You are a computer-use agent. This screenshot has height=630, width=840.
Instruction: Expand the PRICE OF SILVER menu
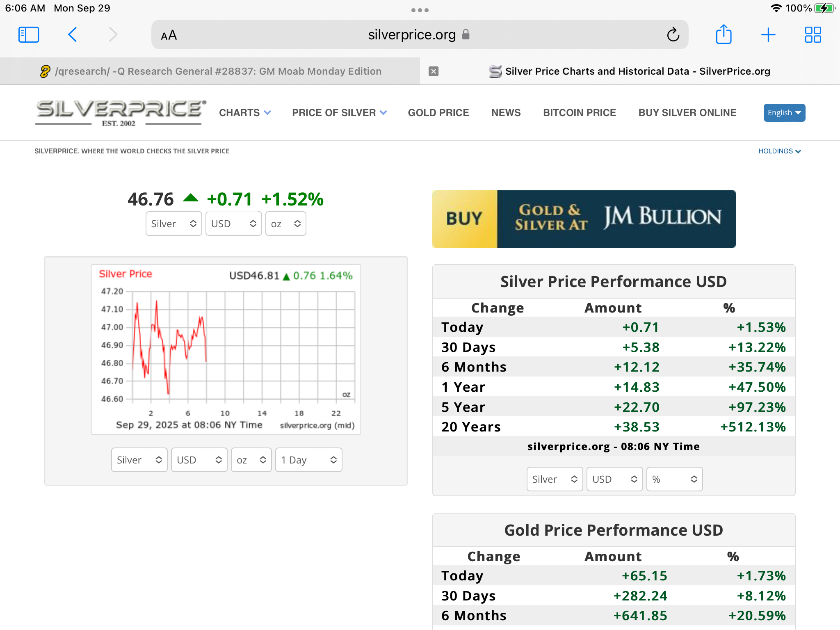click(339, 113)
